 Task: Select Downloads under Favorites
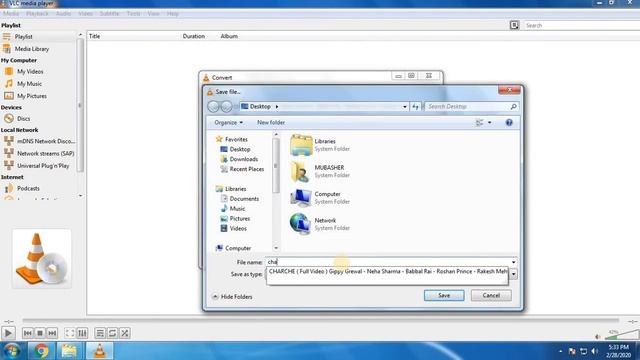(243, 159)
